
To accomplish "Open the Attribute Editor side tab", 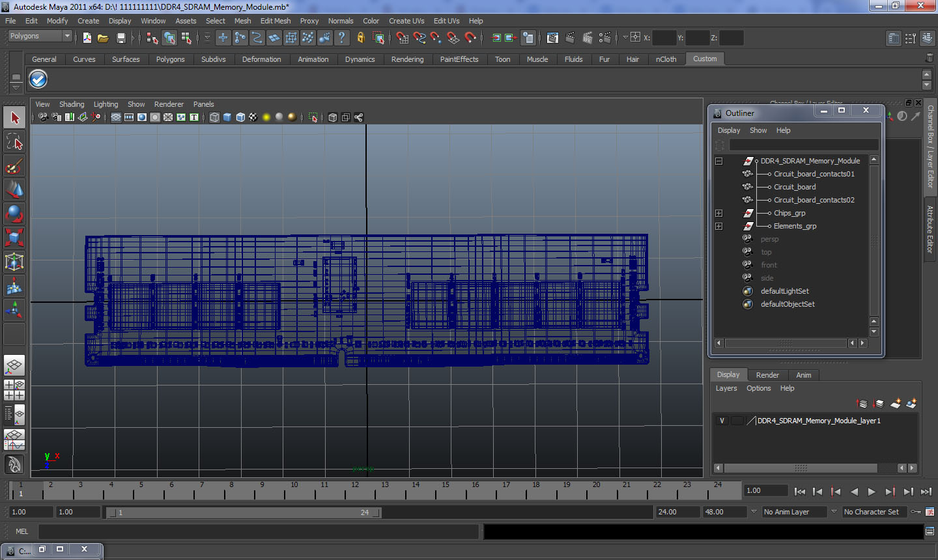I will pyautogui.click(x=930, y=229).
